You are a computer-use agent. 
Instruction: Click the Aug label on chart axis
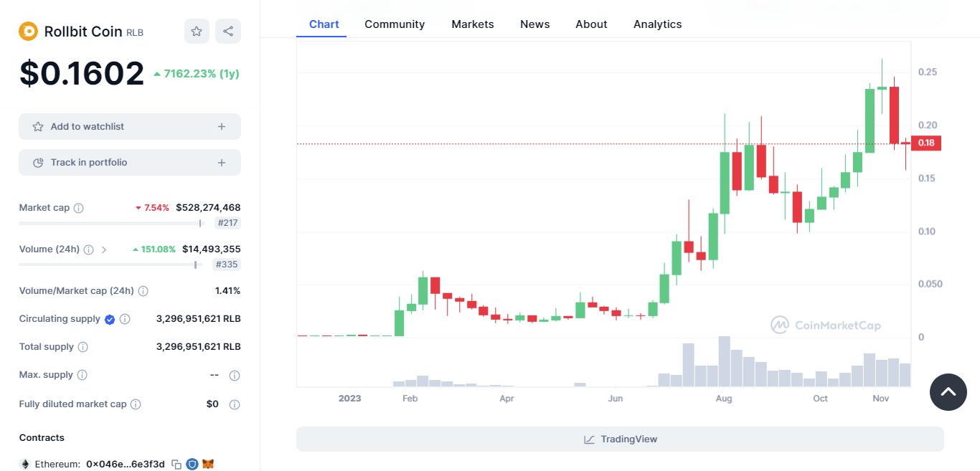[724, 399]
